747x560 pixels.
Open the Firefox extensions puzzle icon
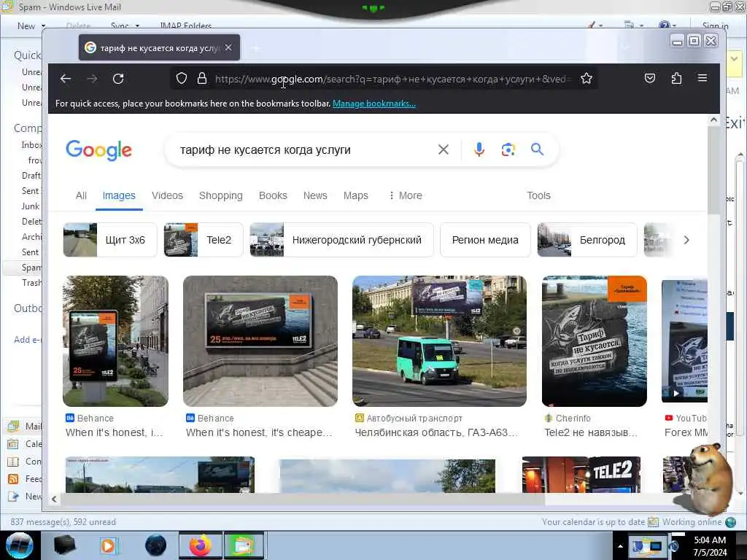click(x=676, y=78)
